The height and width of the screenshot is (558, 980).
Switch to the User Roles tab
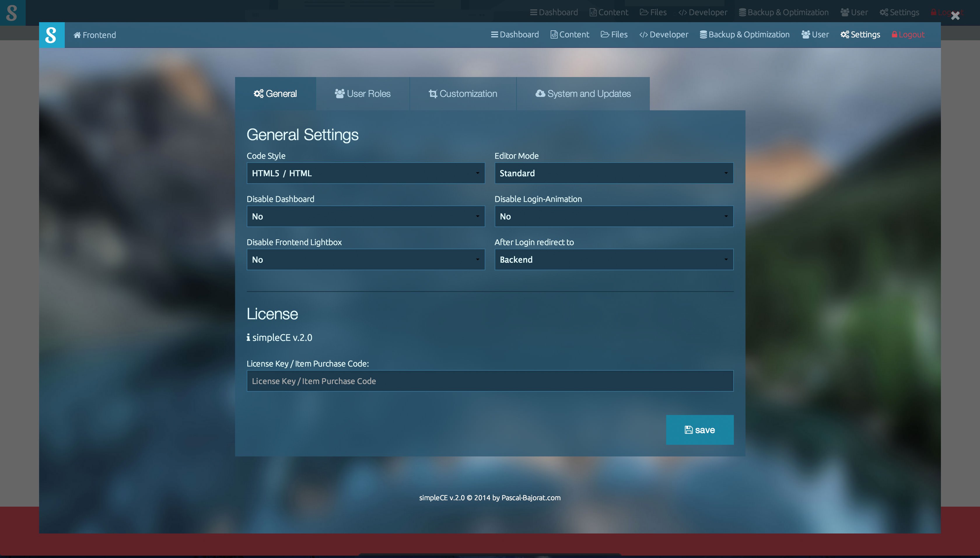click(363, 93)
